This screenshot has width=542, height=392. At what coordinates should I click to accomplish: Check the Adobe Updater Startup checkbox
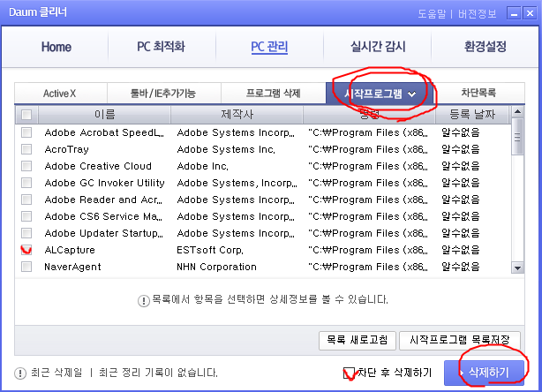click(x=26, y=233)
